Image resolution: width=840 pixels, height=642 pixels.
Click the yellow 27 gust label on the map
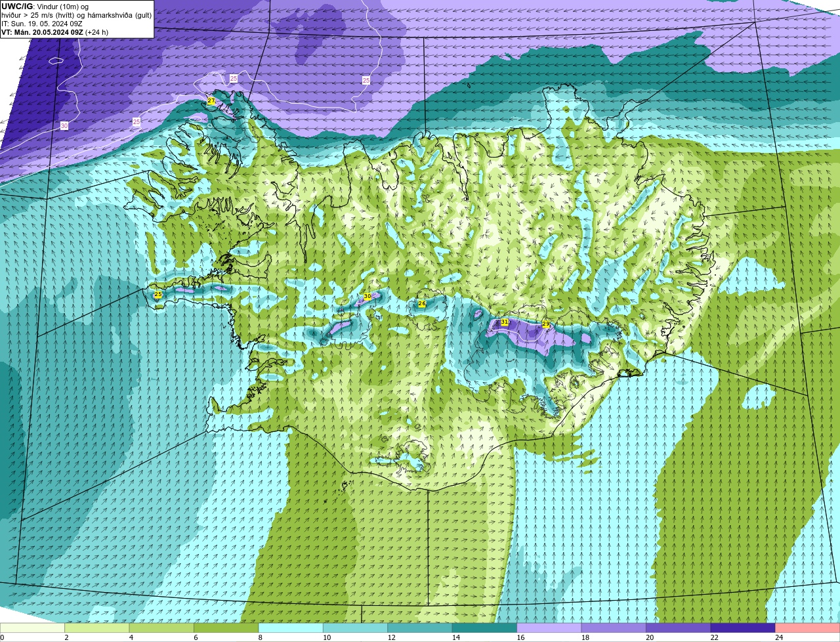pyautogui.click(x=211, y=101)
